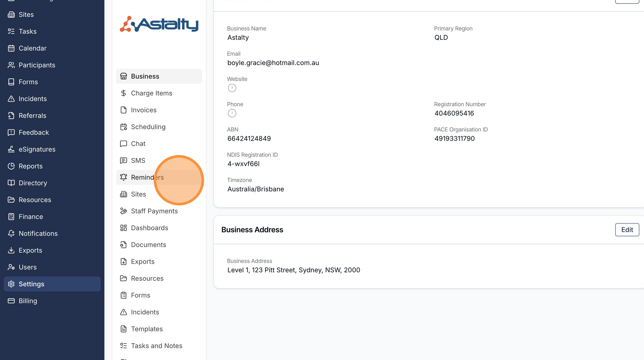644x360 pixels.
Task: Select the eSignatures icon
Action: pyautogui.click(x=11, y=149)
